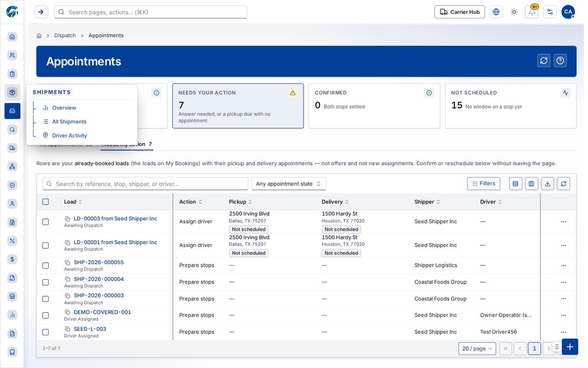
Task: Select the LD-00001 row checkbox
Action: pos(45,246)
